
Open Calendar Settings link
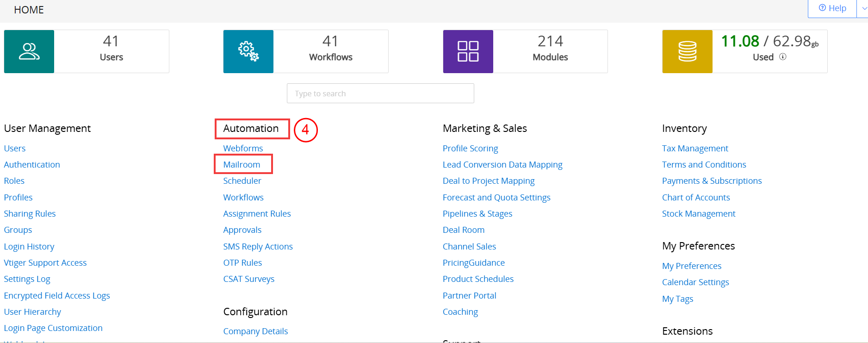(x=695, y=282)
